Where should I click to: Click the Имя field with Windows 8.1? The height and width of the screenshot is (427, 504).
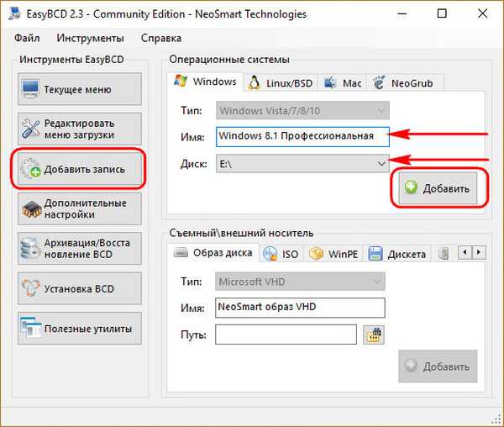coord(302,136)
